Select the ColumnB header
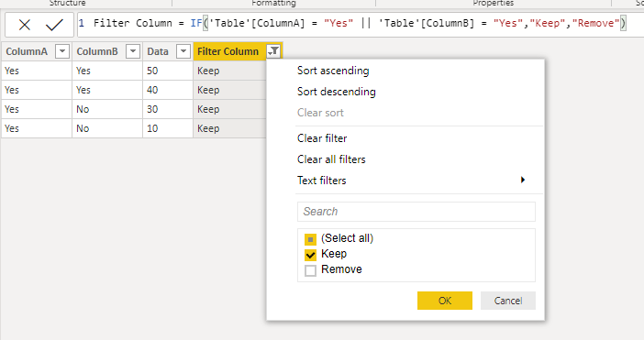Image resolution: width=644 pixels, height=340 pixels. click(x=97, y=51)
